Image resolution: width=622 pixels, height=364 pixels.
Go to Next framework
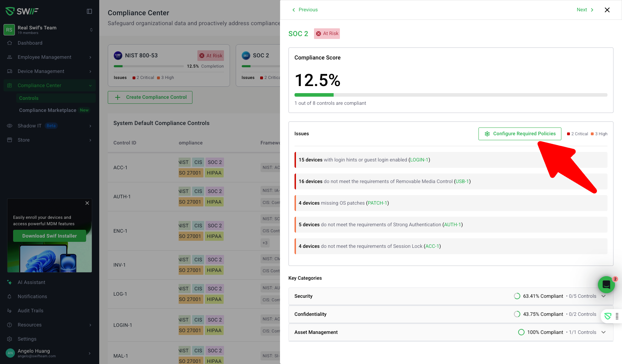[585, 10]
